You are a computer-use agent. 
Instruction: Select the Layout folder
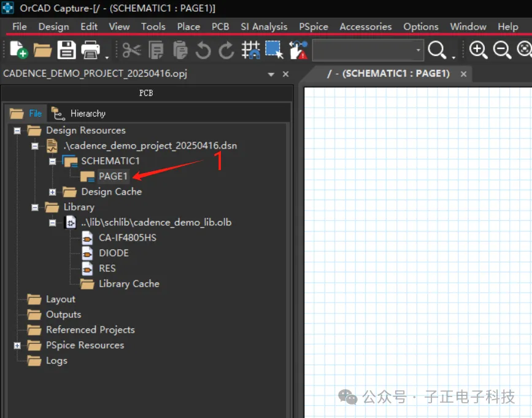(61, 300)
